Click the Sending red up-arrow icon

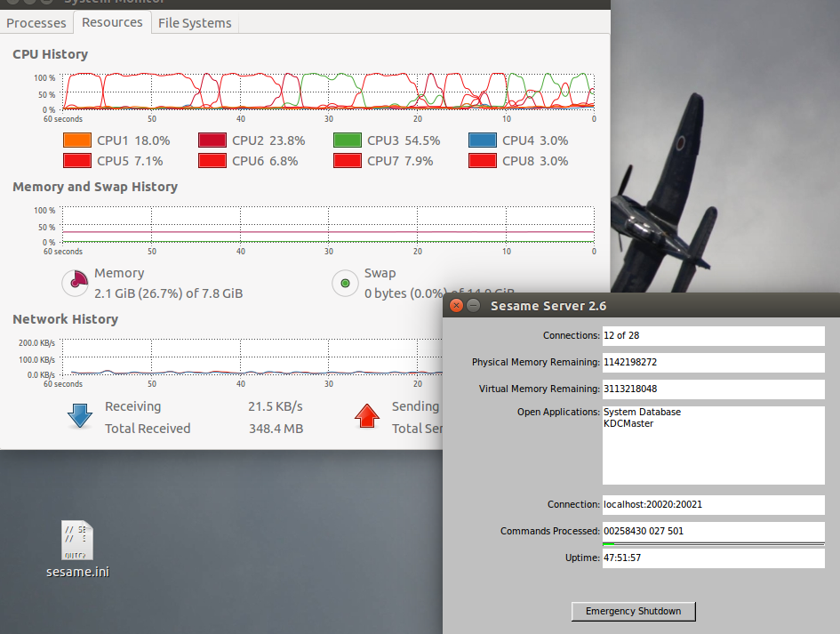coord(367,416)
